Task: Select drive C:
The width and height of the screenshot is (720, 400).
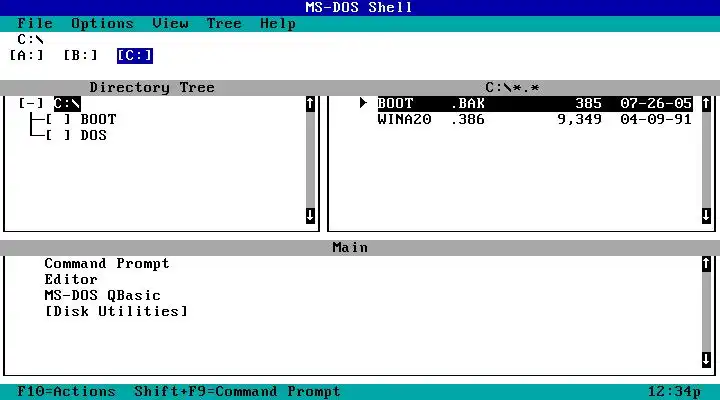Action: 135,56
